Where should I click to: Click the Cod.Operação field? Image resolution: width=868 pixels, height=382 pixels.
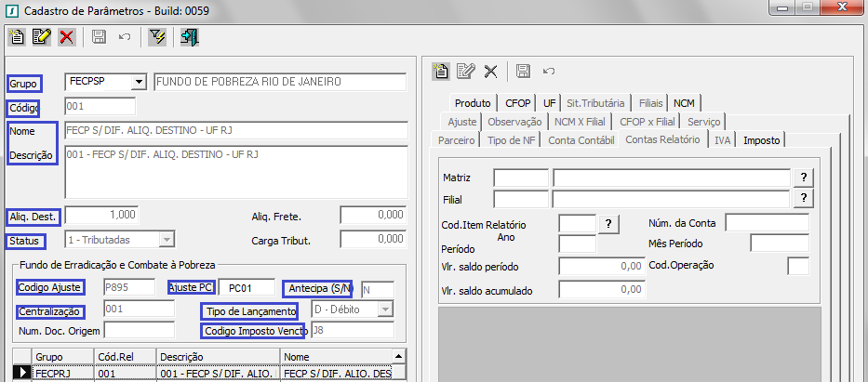click(x=798, y=266)
